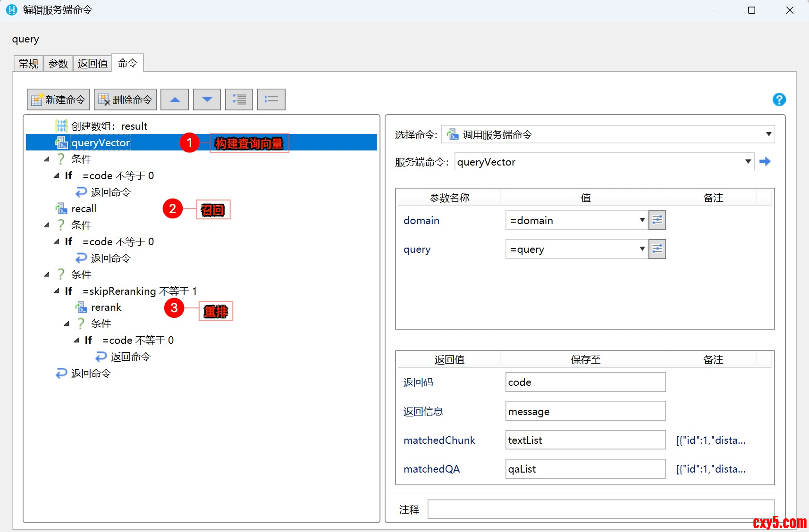
Task: Click the matchedChunk textList input field
Action: pos(585,440)
